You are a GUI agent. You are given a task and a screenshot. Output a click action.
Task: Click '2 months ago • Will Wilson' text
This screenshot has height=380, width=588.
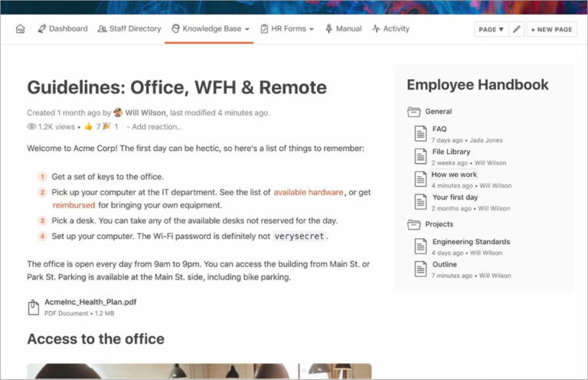471,208
